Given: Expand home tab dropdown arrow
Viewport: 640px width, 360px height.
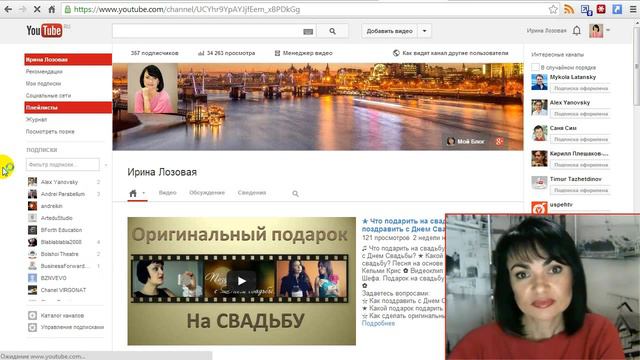Looking at the screenshot, I should (x=144, y=193).
